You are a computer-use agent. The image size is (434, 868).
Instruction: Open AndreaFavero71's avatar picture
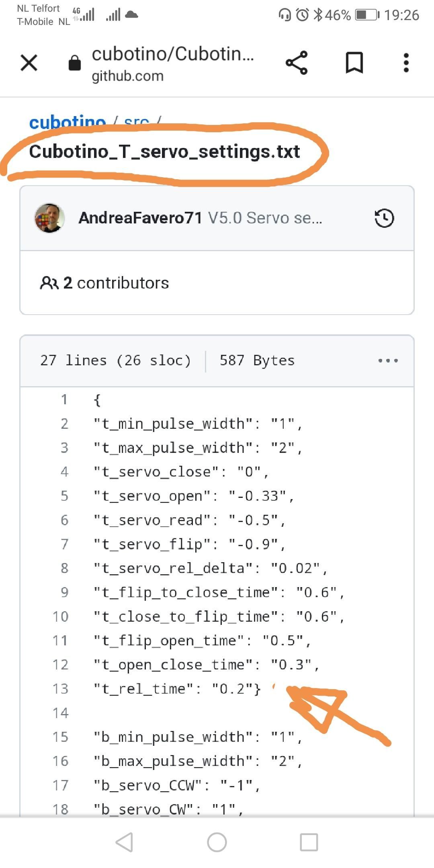[x=50, y=218]
